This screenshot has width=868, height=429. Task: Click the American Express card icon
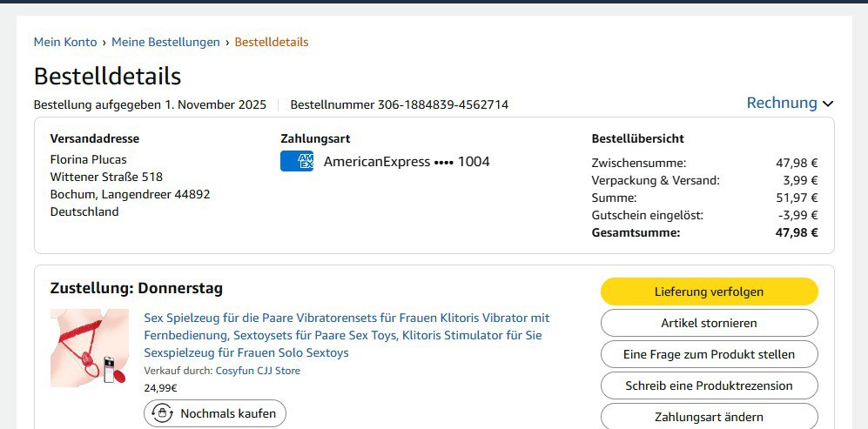tap(297, 161)
